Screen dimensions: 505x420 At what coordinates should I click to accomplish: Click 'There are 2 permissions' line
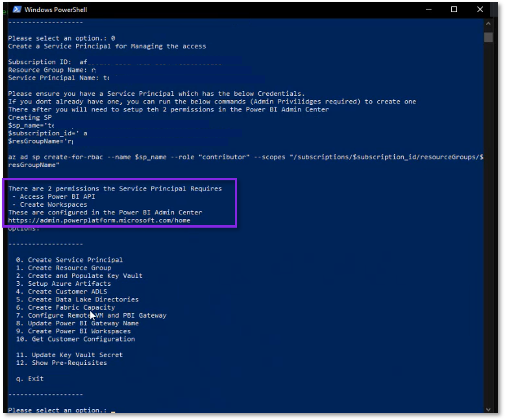(115, 189)
